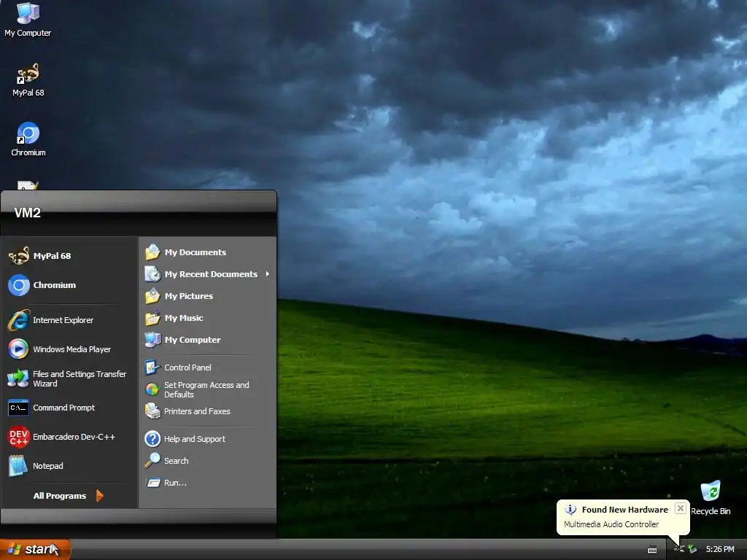Open Command Prompt
This screenshot has height=560, width=747.
click(x=69, y=408)
